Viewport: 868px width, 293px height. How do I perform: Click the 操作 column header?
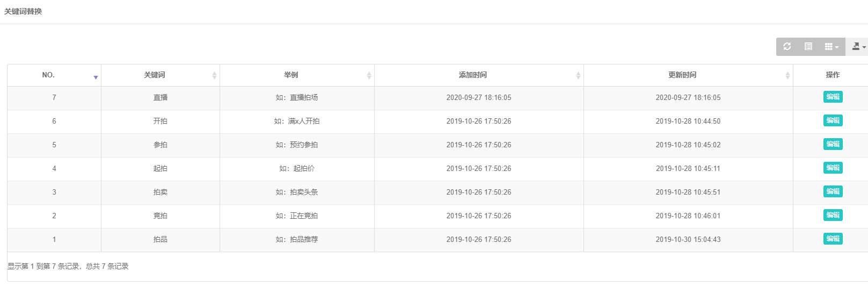point(833,75)
